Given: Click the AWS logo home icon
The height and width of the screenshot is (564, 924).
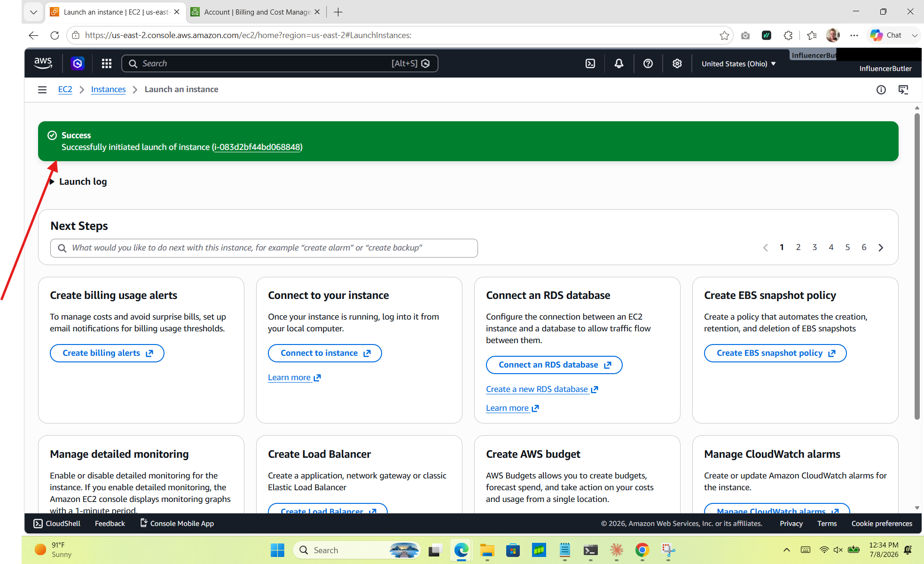Looking at the screenshot, I should coord(43,63).
